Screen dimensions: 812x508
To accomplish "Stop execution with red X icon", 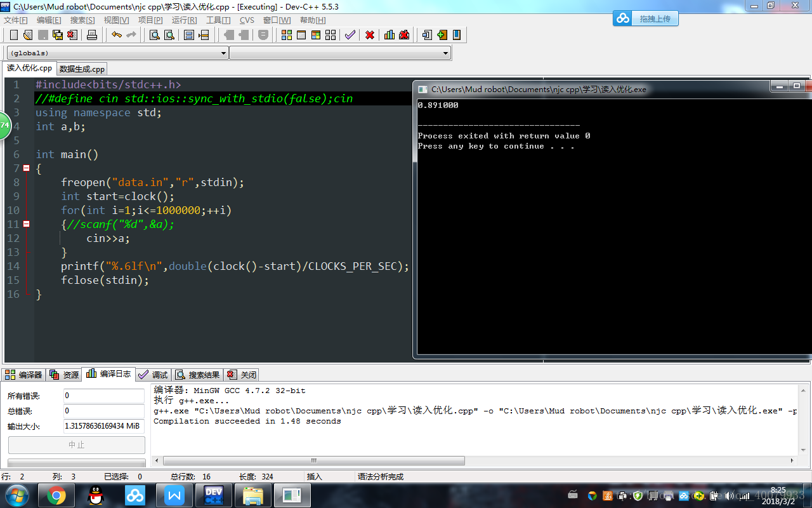I will pyautogui.click(x=370, y=35).
